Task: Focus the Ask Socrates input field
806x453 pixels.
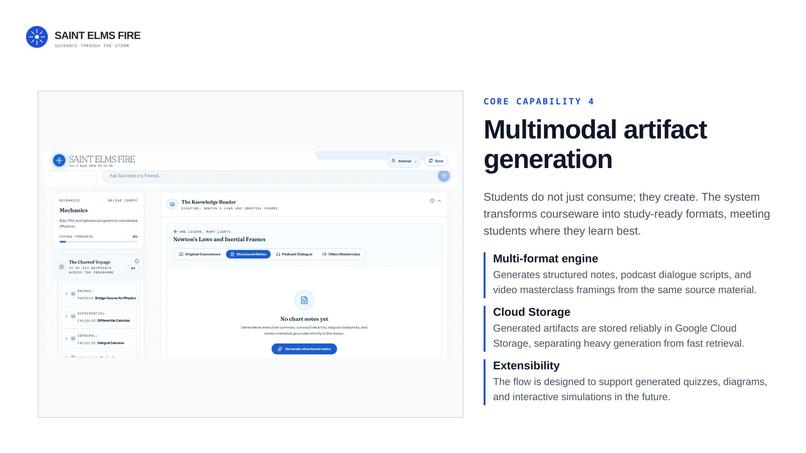Action: [x=269, y=176]
